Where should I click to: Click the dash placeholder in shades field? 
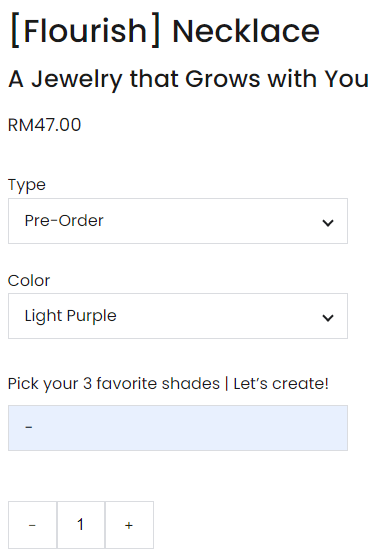pos(29,428)
